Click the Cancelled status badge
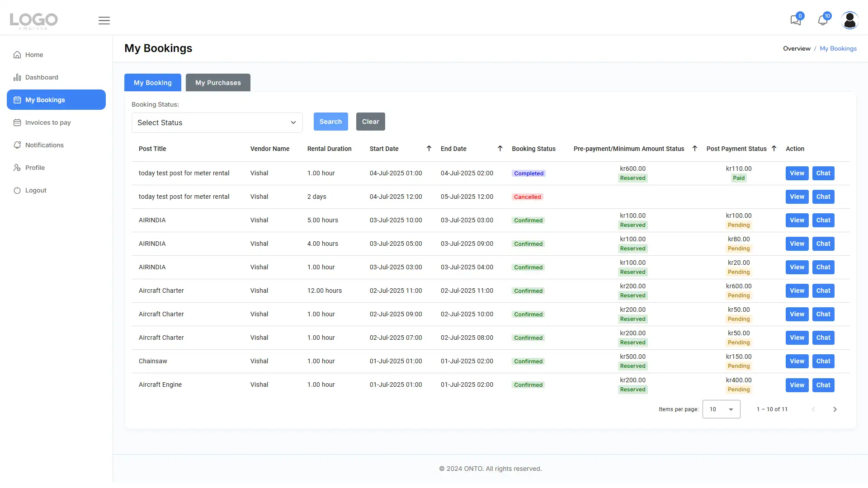This screenshot has width=868, height=488. [528, 197]
